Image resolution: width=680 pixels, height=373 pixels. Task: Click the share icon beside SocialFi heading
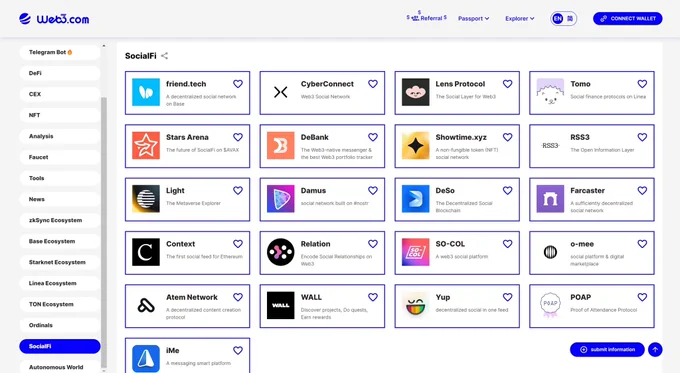(x=164, y=56)
